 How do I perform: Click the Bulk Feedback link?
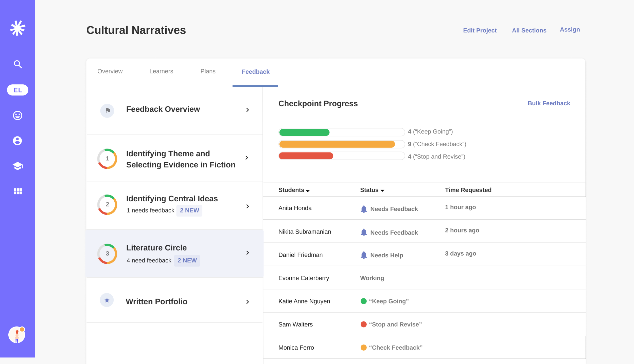point(549,103)
